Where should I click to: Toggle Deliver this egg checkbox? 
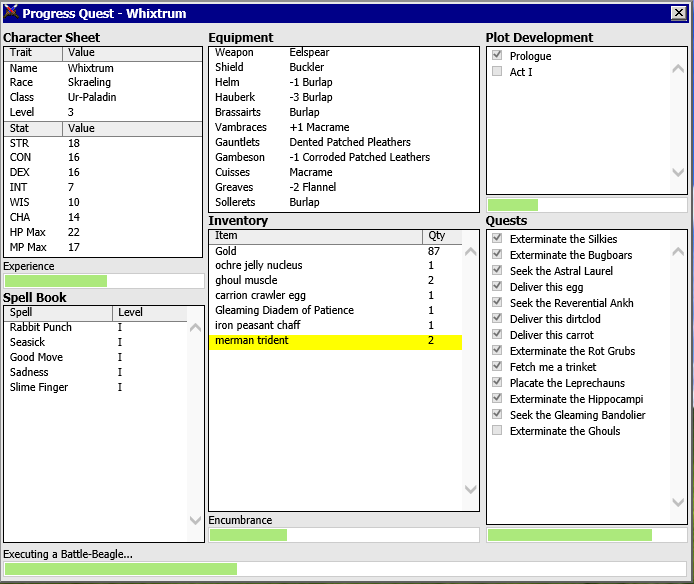click(x=497, y=286)
